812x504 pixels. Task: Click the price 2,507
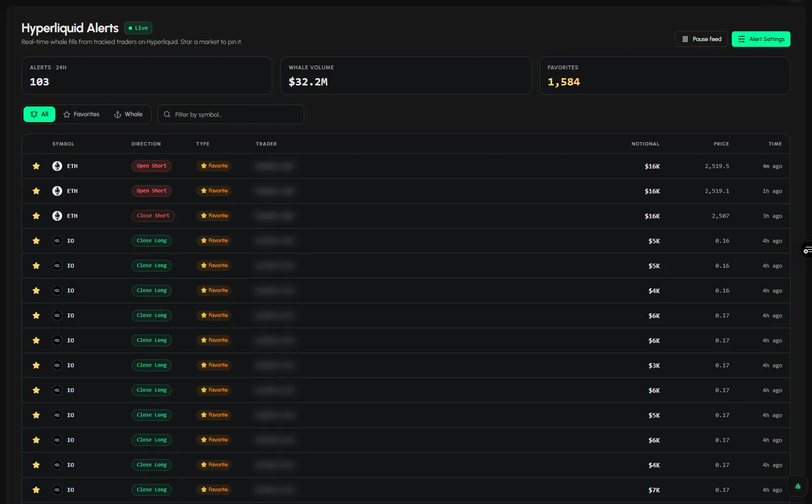[720, 216]
